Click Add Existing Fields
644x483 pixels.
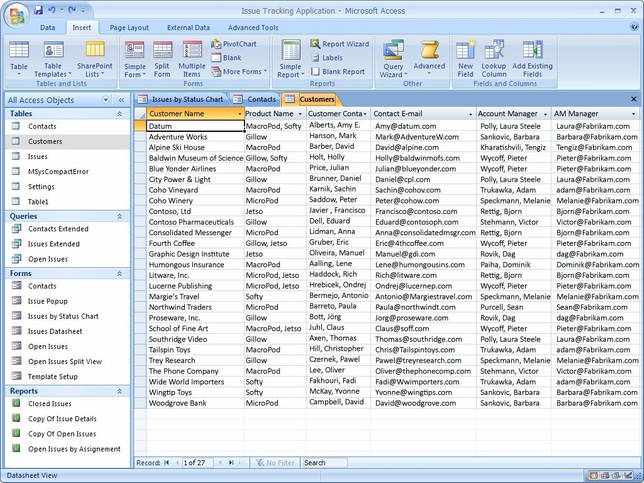pos(532,59)
